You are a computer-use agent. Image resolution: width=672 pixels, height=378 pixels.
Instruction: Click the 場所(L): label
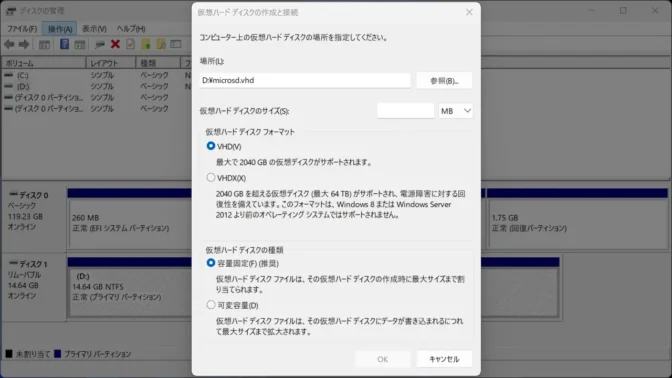(x=212, y=61)
